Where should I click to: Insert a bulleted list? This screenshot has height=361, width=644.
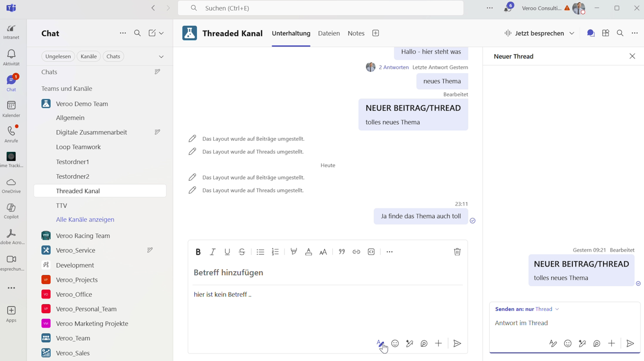coord(260,252)
